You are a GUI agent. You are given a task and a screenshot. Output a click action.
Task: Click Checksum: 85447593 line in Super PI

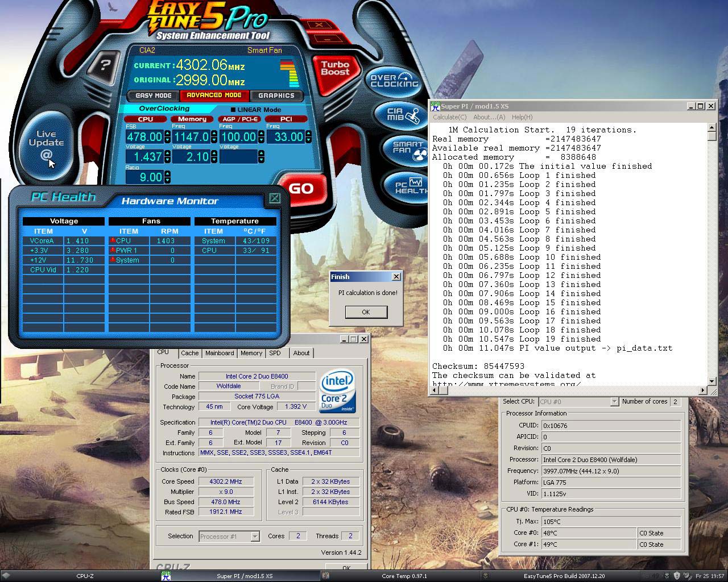click(x=478, y=366)
